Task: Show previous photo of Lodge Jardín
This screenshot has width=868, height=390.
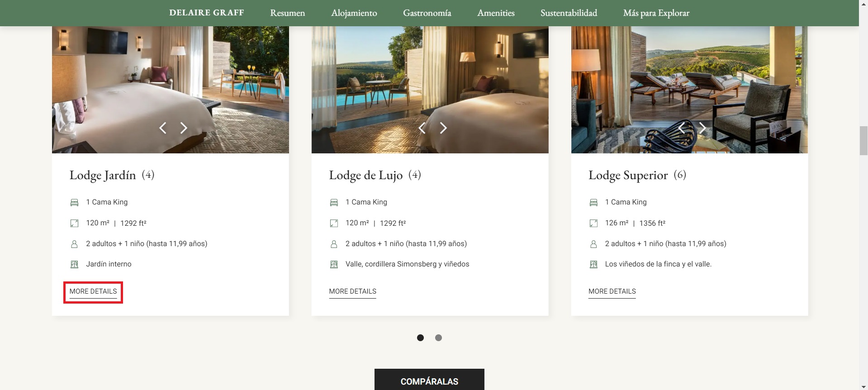Action: 163,128
